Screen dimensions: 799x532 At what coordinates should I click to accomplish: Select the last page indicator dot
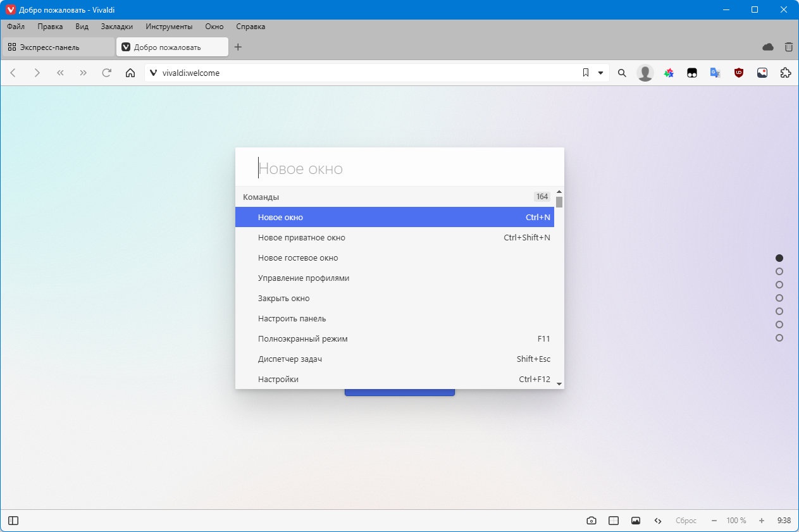779,338
